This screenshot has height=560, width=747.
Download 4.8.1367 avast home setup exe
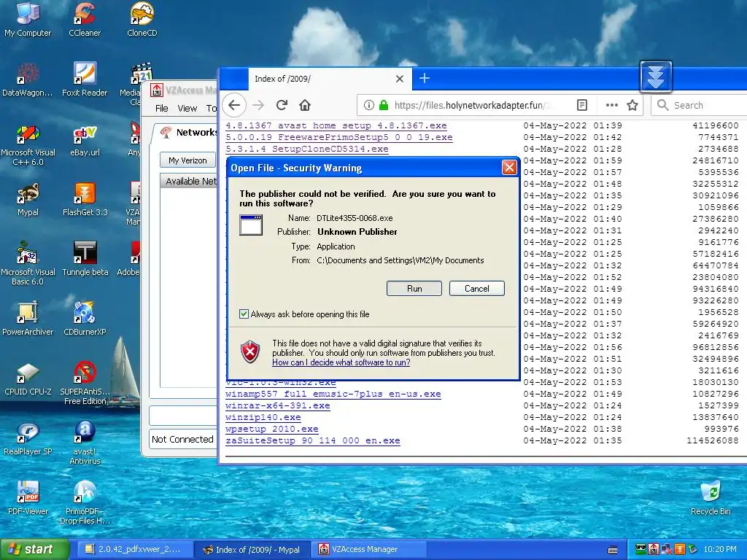pyautogui.click(x=336, y=125)
